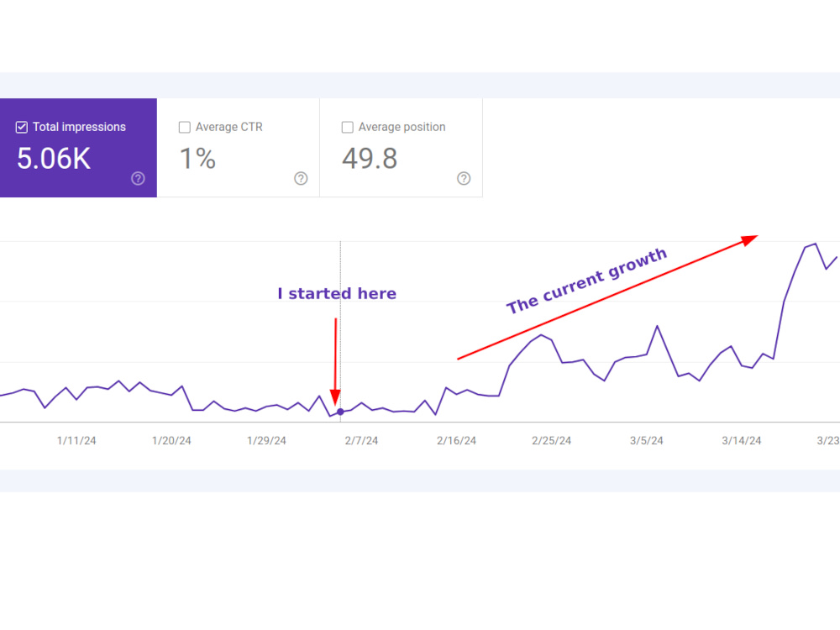
Task: Click the 2/16/24 axis date label
Action: tap(456, 440)
